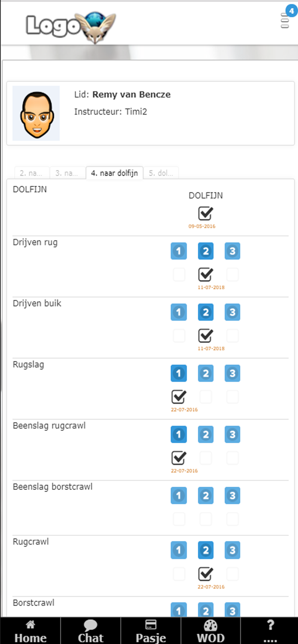Toggle checkbox 2 for Drijven rug
Image resolution: width=298 pixels, height=644 pixels.
click(206, 274)
